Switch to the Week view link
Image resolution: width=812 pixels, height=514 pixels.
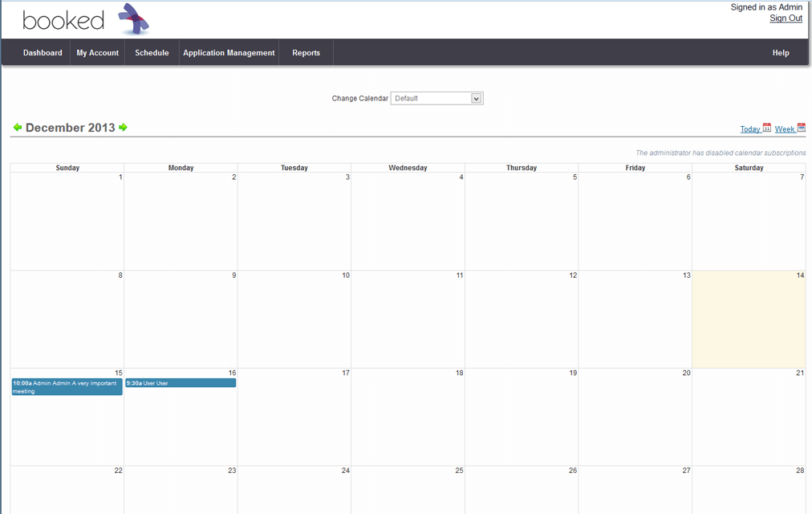(x=784, y=129)
